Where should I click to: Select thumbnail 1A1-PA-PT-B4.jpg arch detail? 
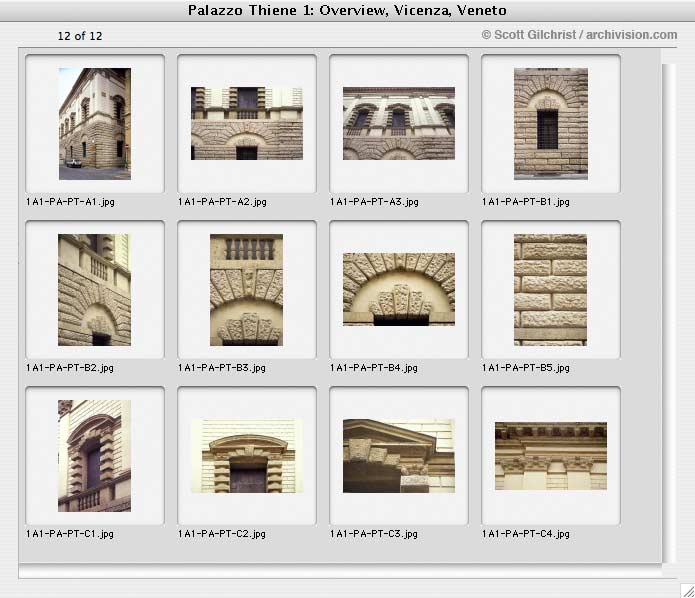(x=399, y=289)
